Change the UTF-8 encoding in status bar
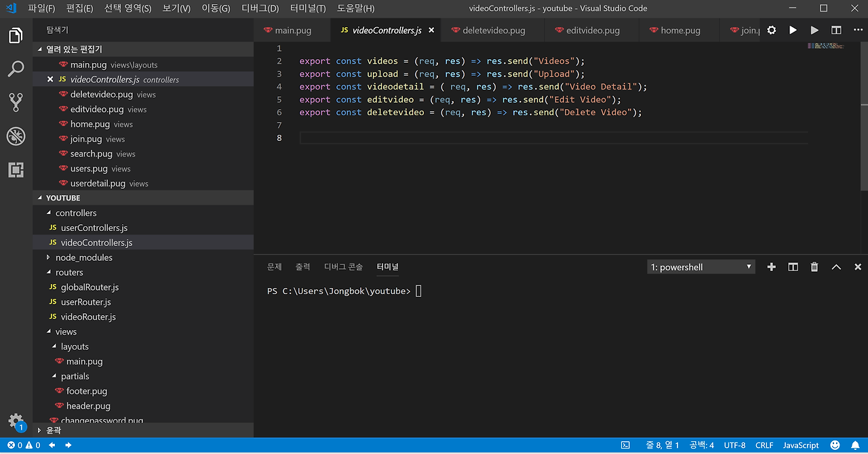 pyautogui.click(x=734, y=445)
